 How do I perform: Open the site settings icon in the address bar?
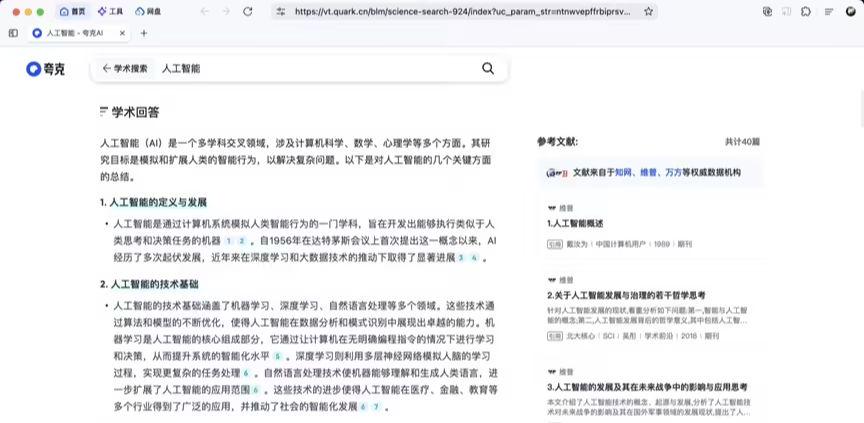click(281, 11)
